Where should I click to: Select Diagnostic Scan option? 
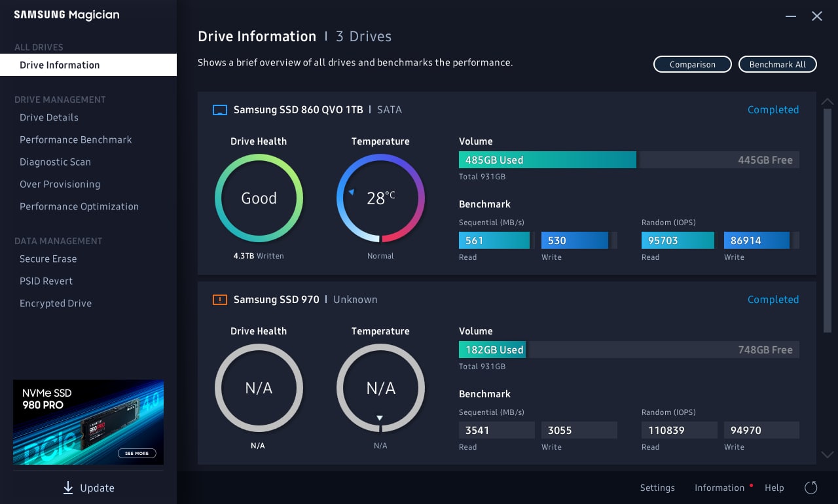pyautogui.click(x=55, y=162)
